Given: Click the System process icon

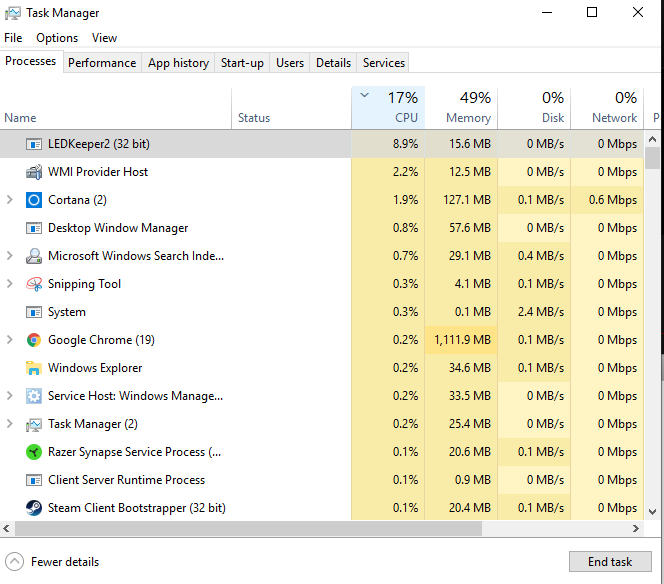Looking at the screenshot, I should (34, 312).
